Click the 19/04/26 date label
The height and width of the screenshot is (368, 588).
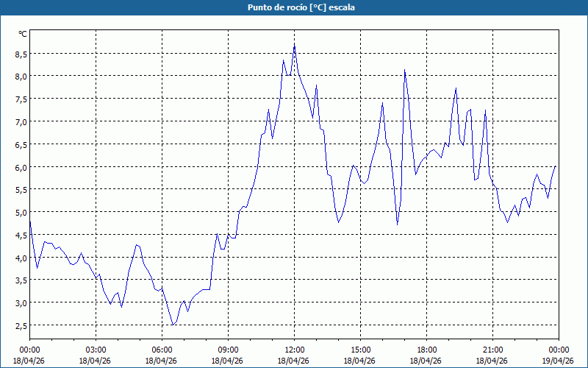(x=559, y=361)
